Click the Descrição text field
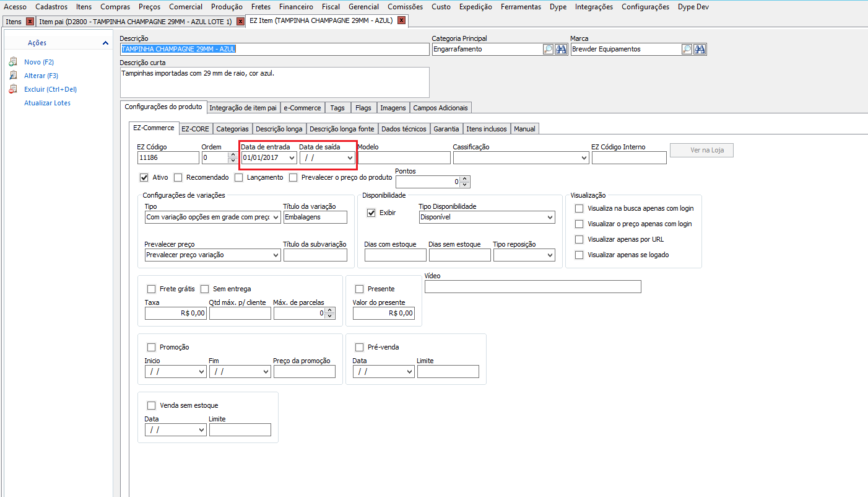The width and height of the screenshot is (868, 497). coord(274,49)
